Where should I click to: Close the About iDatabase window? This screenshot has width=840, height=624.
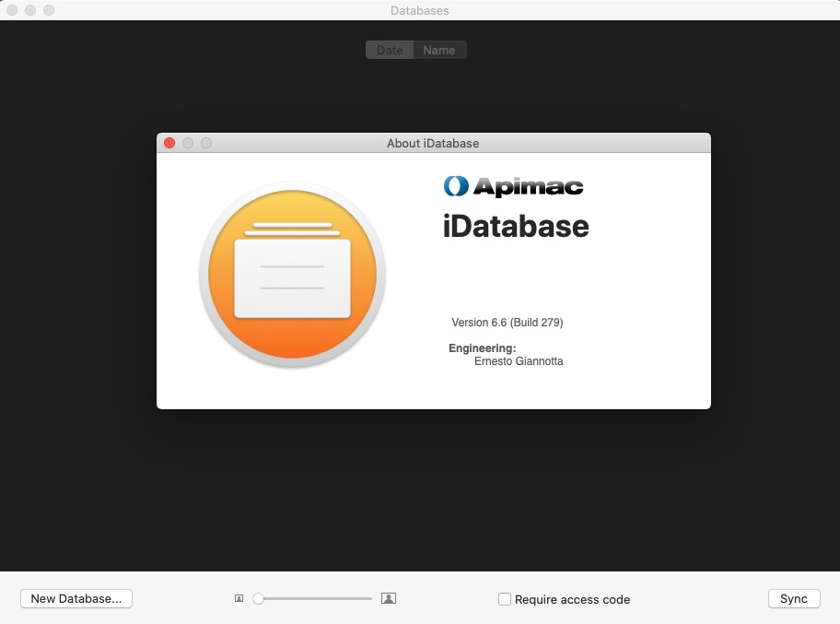169,143
